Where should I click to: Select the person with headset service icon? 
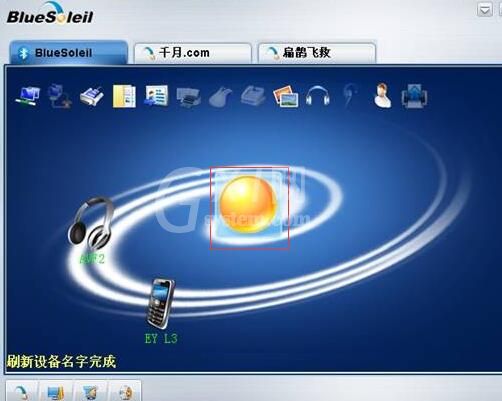[x=382, y=96]
